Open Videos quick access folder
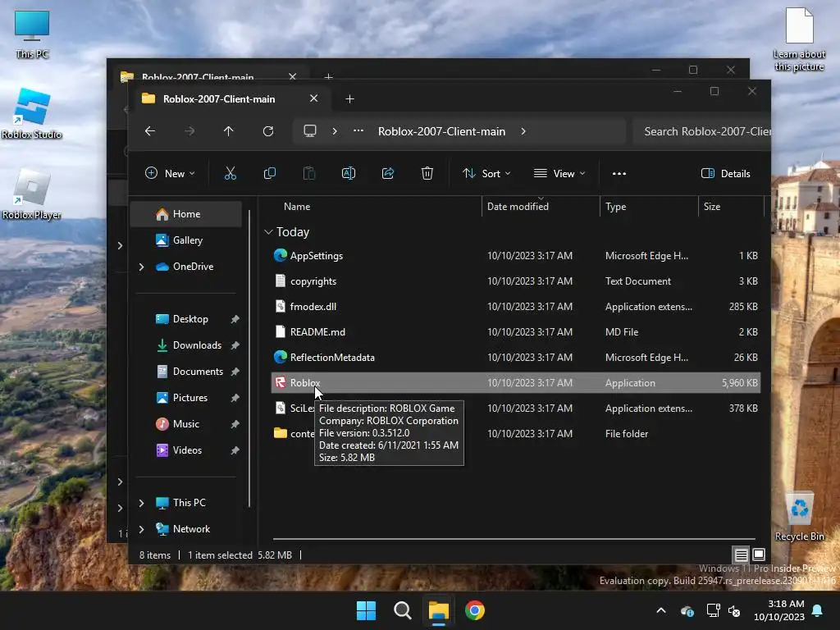 (x=186, y=450)
